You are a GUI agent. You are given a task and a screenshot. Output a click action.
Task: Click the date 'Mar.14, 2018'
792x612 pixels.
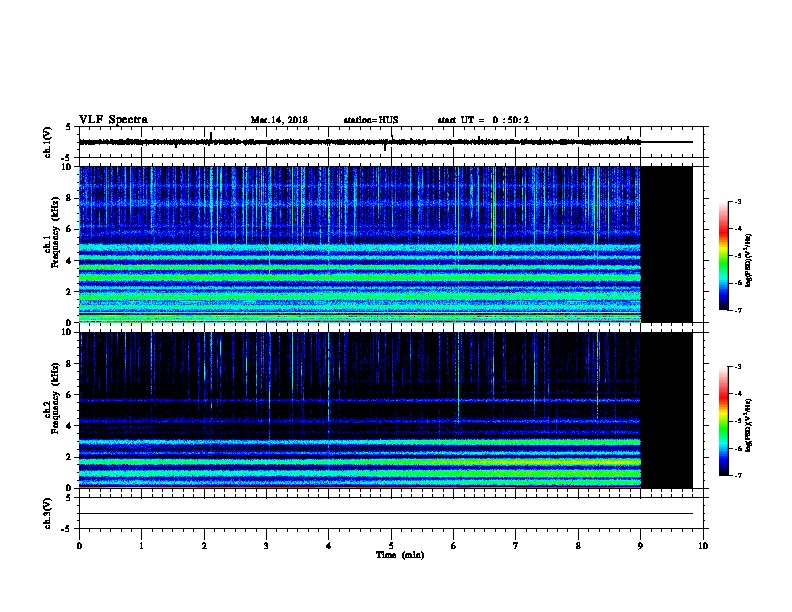click(279, 120)
